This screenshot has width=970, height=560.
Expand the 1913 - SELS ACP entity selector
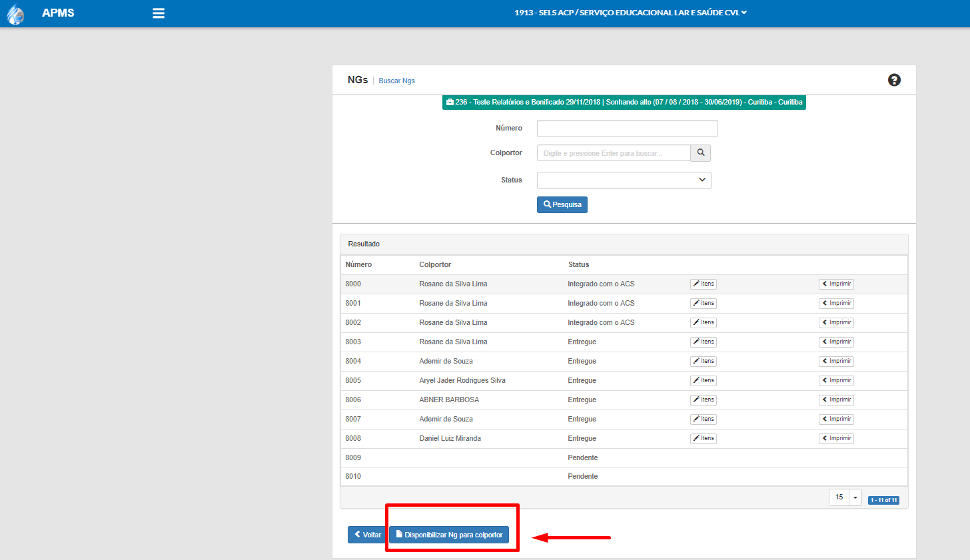tap(630, 13)
